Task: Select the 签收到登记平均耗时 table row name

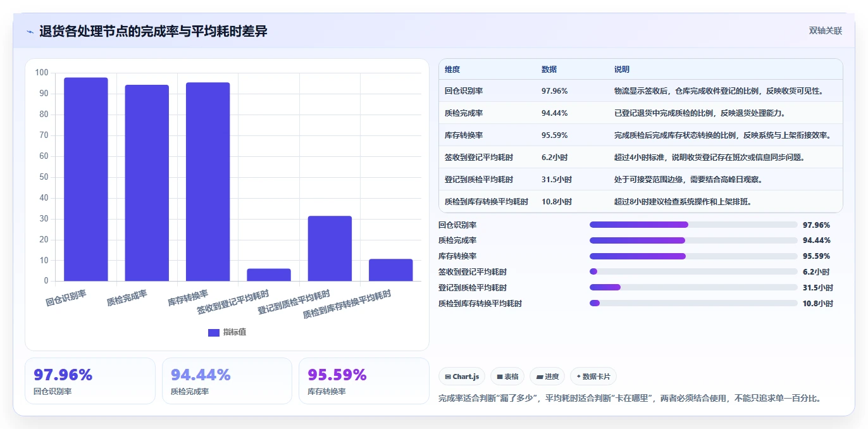Action: click(479, 158)
